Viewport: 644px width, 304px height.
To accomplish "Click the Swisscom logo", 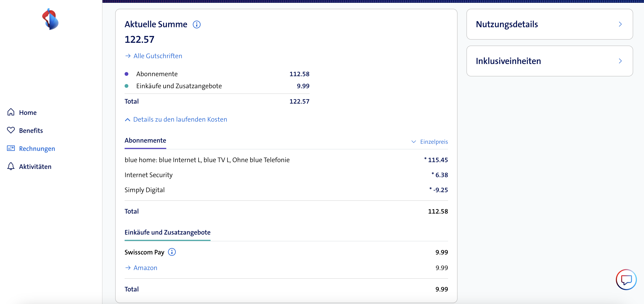I will coord(50,19).
